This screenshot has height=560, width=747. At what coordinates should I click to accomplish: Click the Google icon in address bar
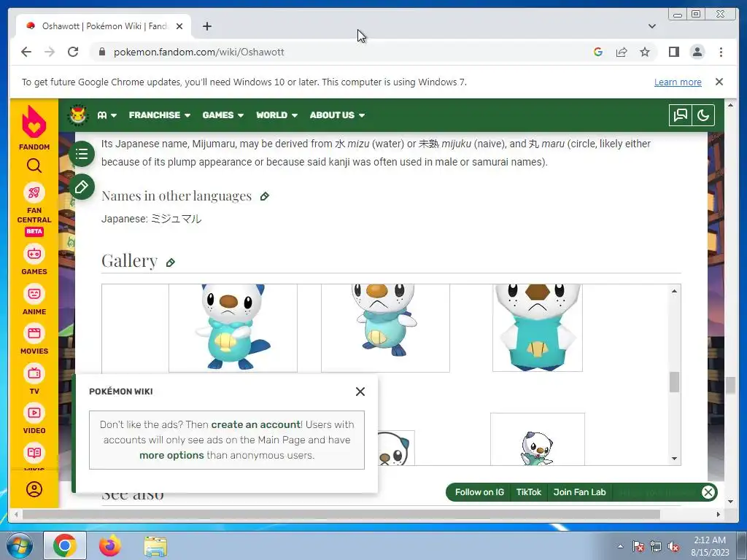pyautogui.click(x=598, y=52)
